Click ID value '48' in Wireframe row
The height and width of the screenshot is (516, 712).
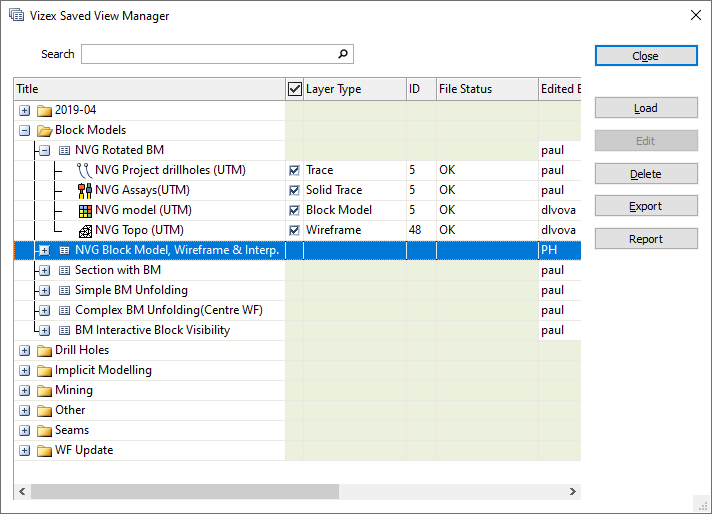point(415,230)
